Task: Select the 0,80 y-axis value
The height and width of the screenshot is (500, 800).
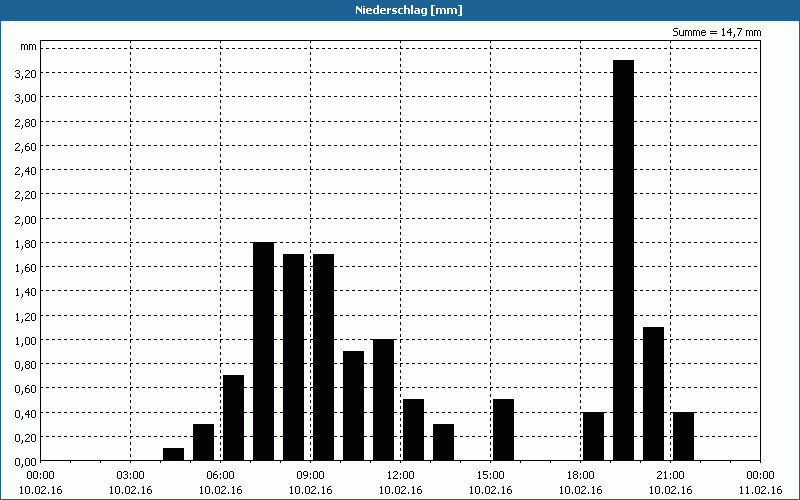Action: coord(26,365)
